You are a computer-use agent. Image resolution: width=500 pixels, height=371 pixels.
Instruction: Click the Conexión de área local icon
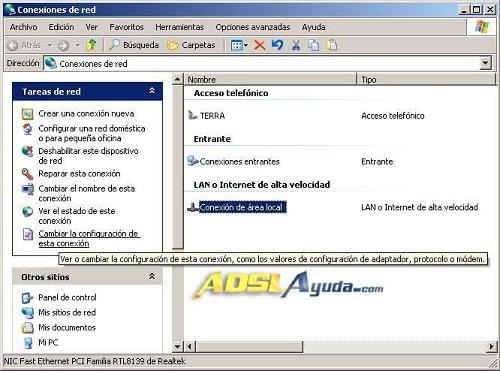(x=193, y=207)
